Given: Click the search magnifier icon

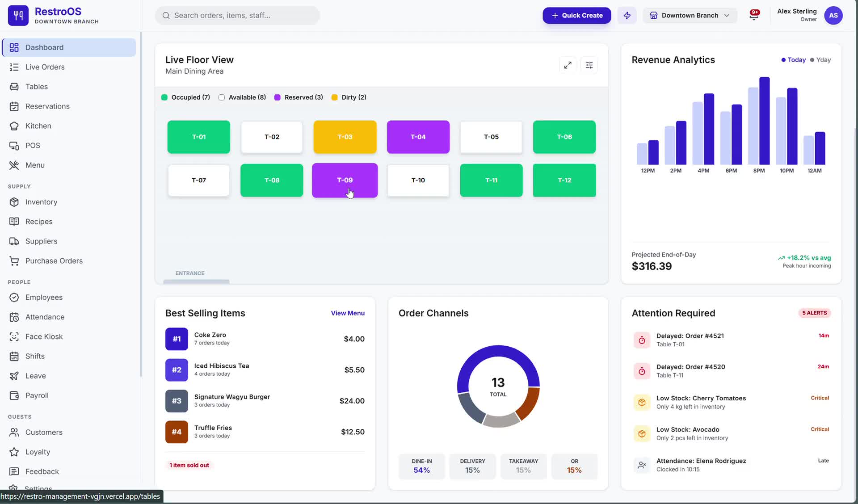Looking at the screenshot, I should (x=166, y=15).
